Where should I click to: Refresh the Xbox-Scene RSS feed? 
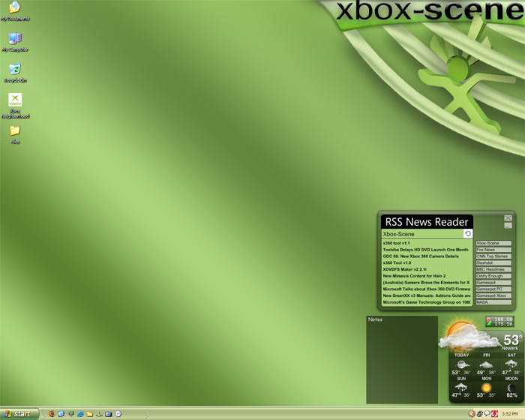coord(468,234)
